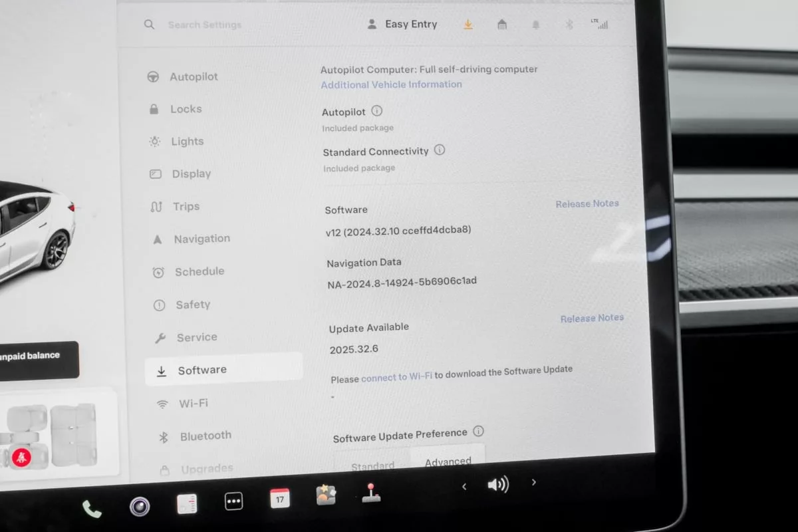
Task: Open the Autopilot settings menu
Action: click(x=193, y=76)
